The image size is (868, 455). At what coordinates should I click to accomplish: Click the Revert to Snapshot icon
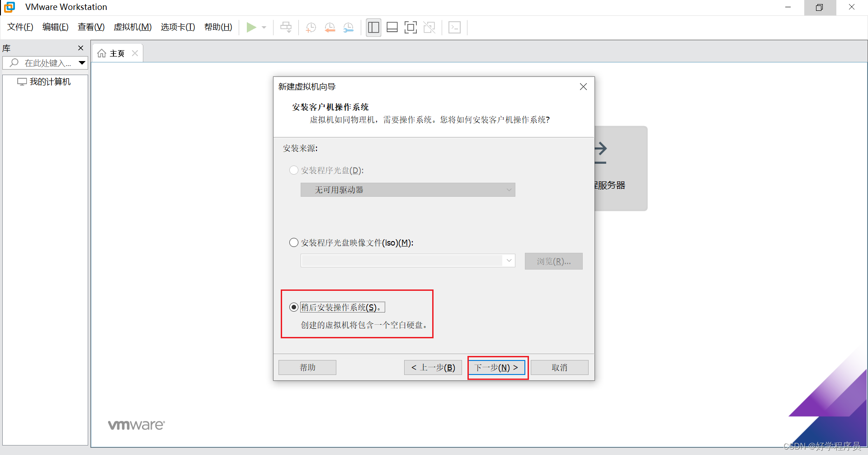[330, 28]
